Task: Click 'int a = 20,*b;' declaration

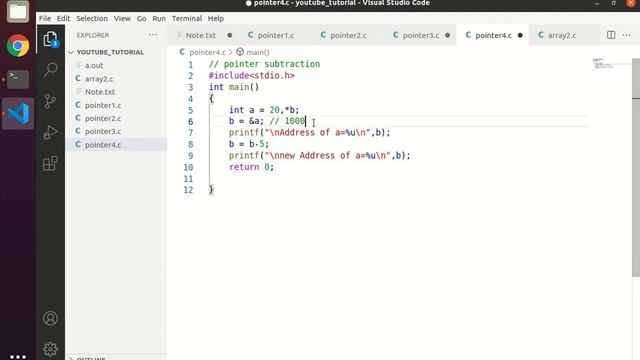Action: pos(264,110)
